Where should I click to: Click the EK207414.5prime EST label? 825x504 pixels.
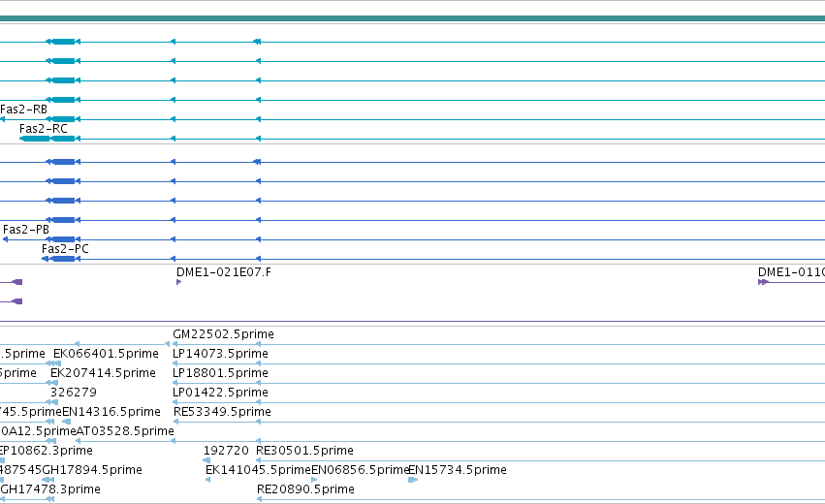point(103,373)
